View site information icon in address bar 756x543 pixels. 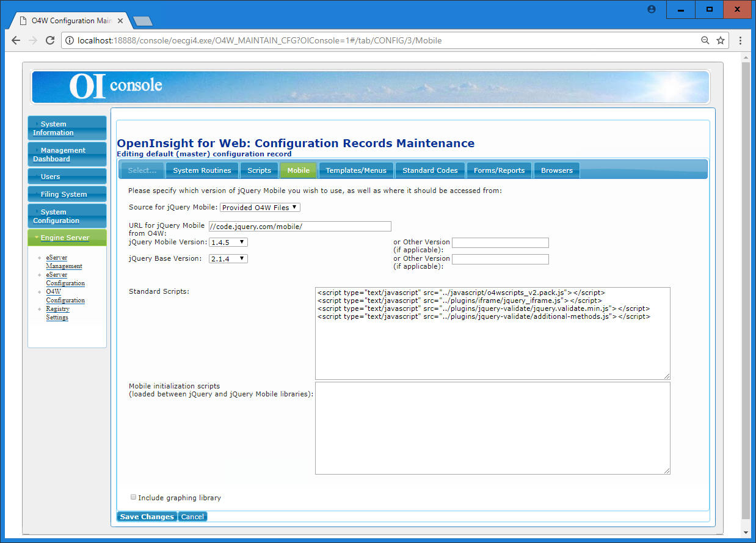click(x=70, y=40)
